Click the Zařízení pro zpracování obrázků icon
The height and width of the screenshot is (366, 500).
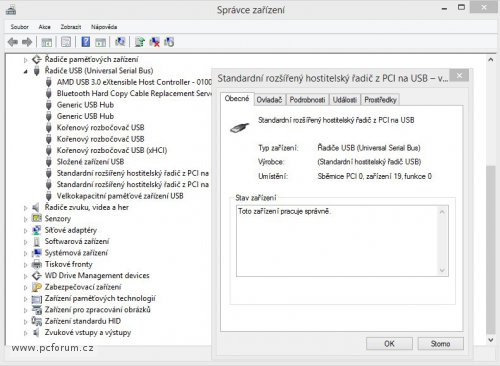tap(36, 310)
